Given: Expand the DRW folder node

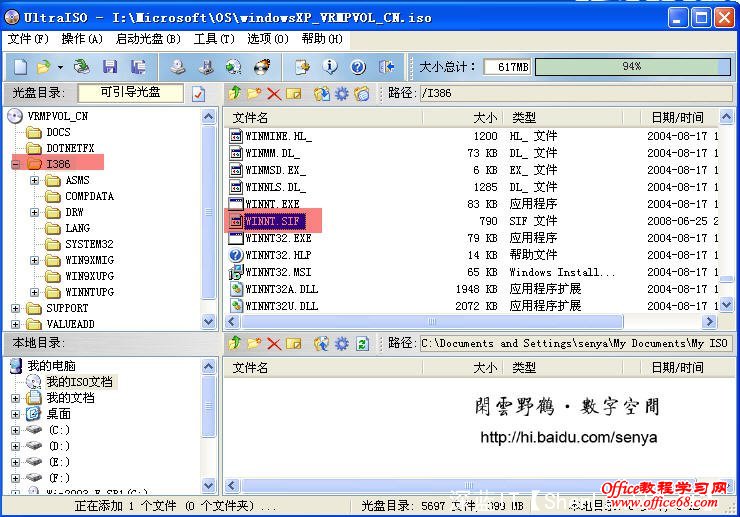Looking at the screenshot, I should [x=34, y=212].
